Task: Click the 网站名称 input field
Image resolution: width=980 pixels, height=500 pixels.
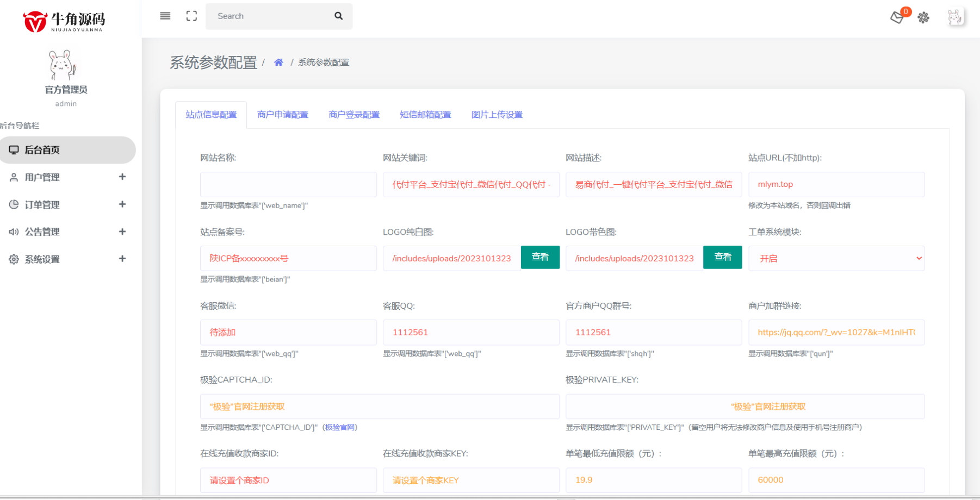Action: [288, 185]
